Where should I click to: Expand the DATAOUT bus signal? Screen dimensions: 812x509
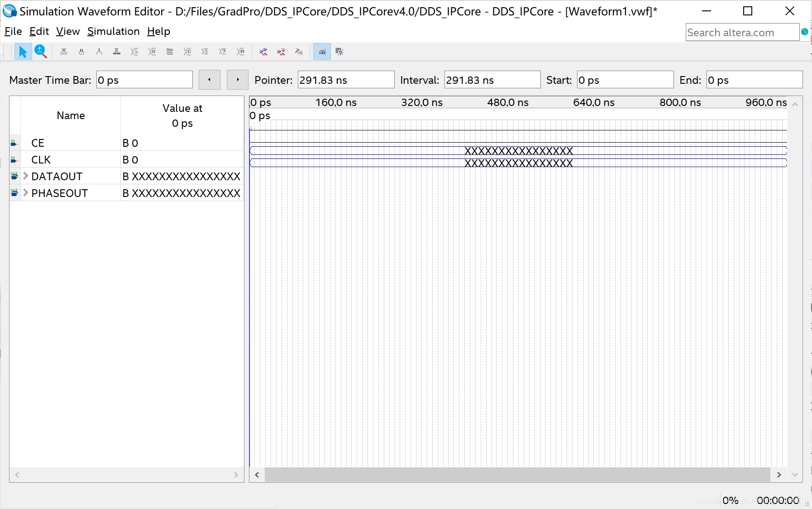pyautogui.click(x=26, y=176)
